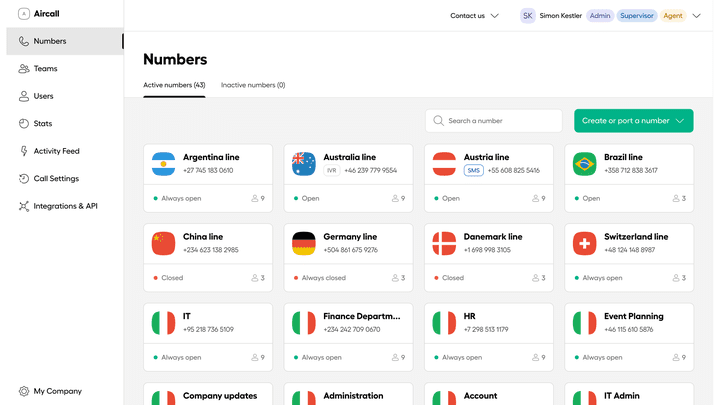
Task: Open the Call Settings icon
Action: coord(23,179)
